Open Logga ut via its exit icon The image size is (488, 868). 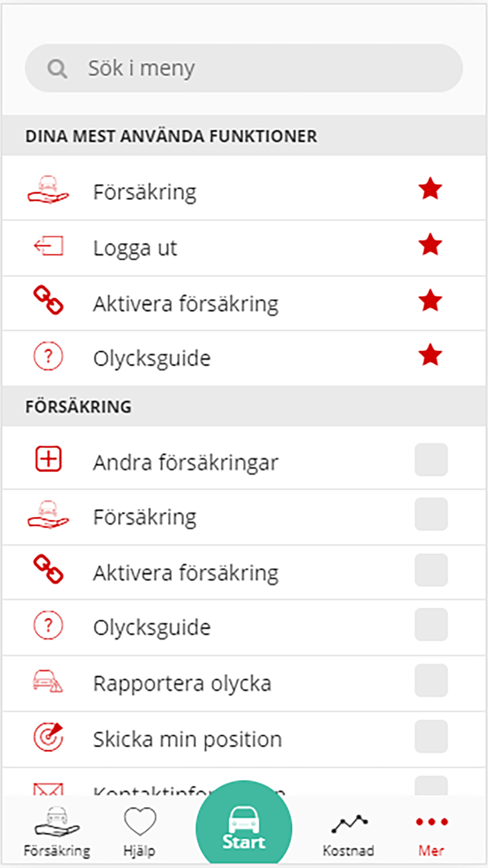point(48,246)
